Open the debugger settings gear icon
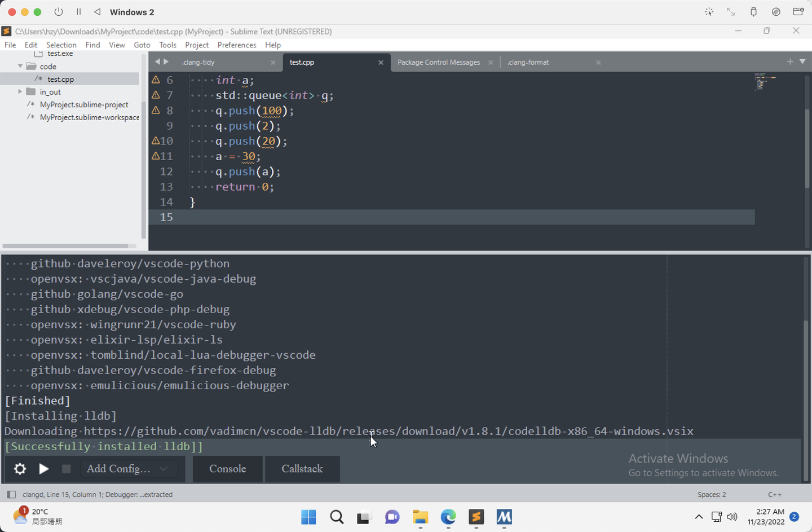 click(20, 469)
